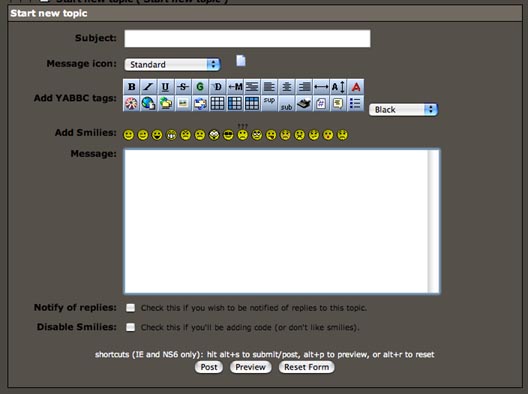Check Notify of replies checkbox
The height and width of the screenshot is (394, 528).
131,308
